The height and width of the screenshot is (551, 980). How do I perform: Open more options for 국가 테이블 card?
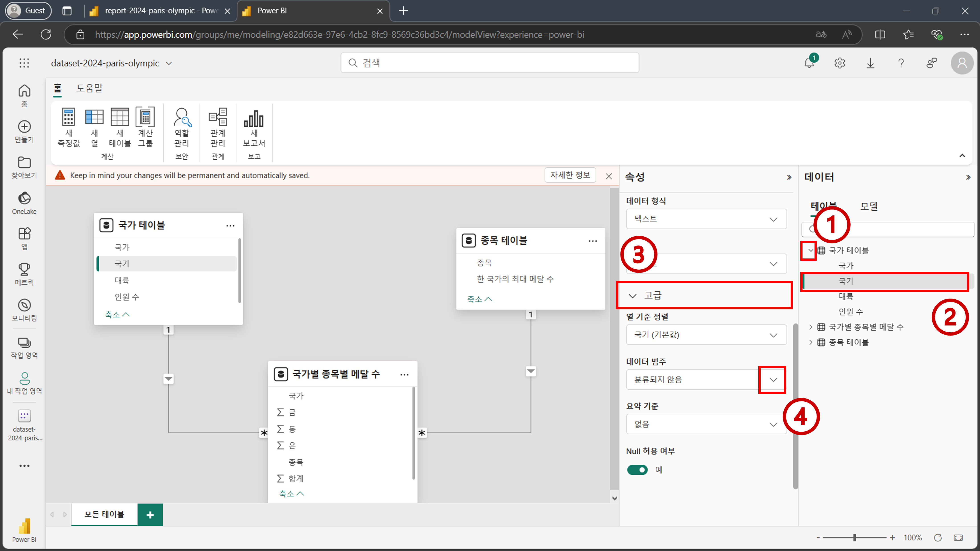click(x=230, y=226)
